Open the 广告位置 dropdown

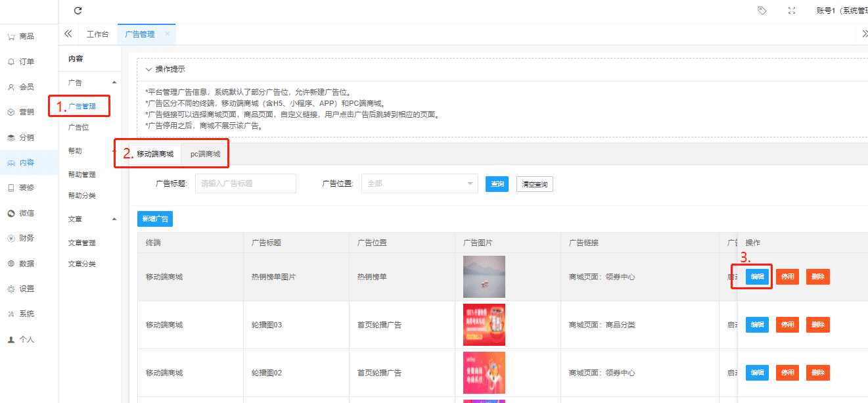(419, 184)
